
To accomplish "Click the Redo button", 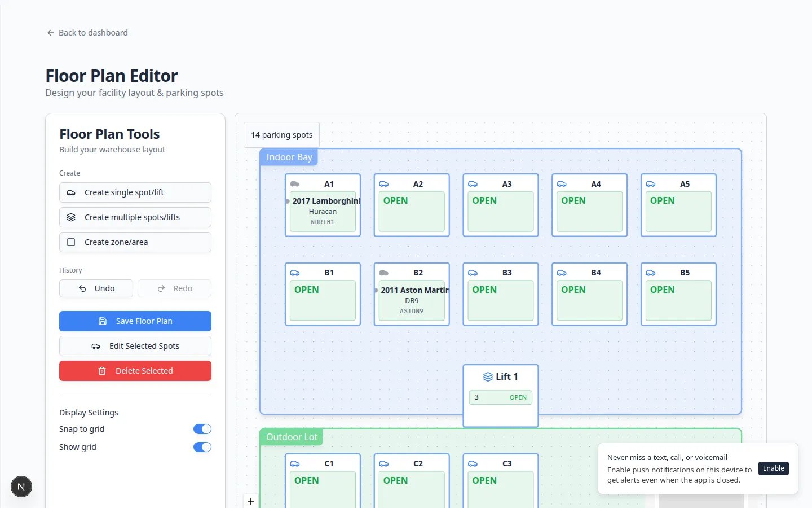I will click(175, 288).
